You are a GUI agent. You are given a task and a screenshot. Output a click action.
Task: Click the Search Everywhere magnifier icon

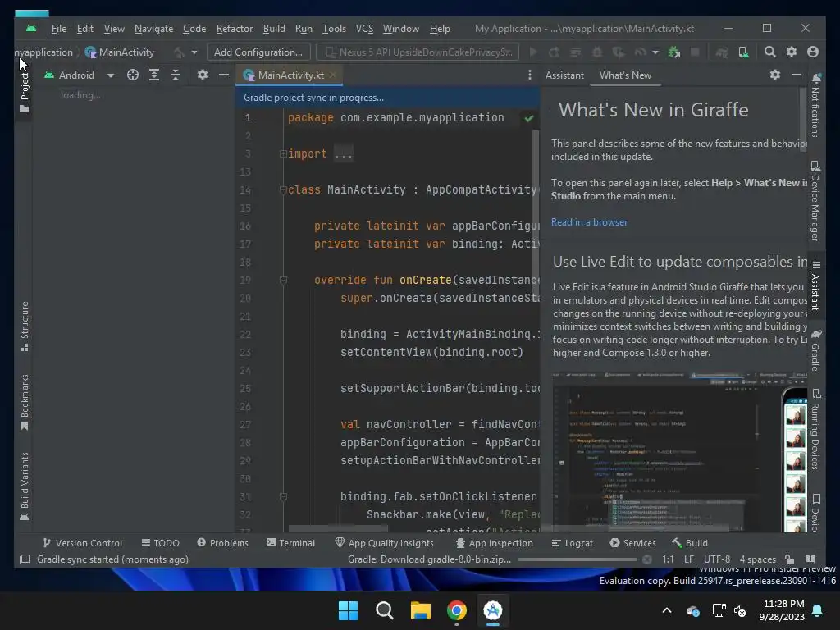click(769, 52)
